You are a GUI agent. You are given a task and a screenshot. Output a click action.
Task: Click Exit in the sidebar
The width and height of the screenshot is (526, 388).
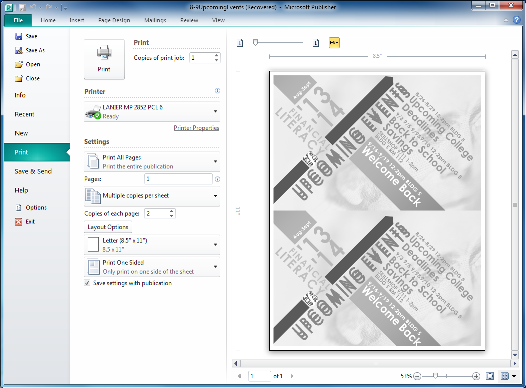pos(25,222)
